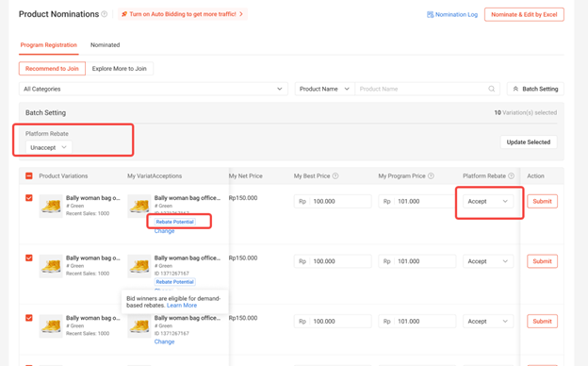
Task: Open batch Platform Rebate Unaccept dropdown
Action: [x=49, y=147]
